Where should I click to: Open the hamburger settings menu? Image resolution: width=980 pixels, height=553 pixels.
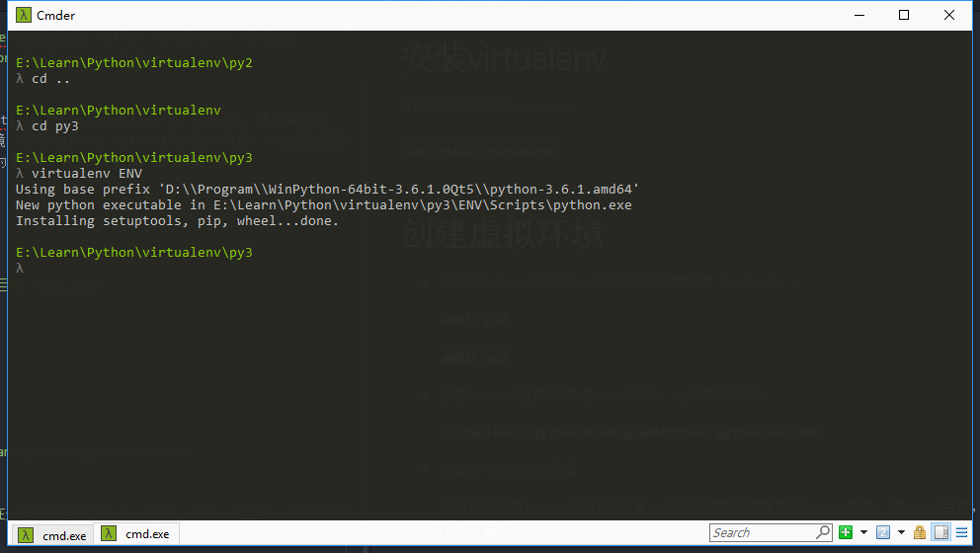pos(962,532)
